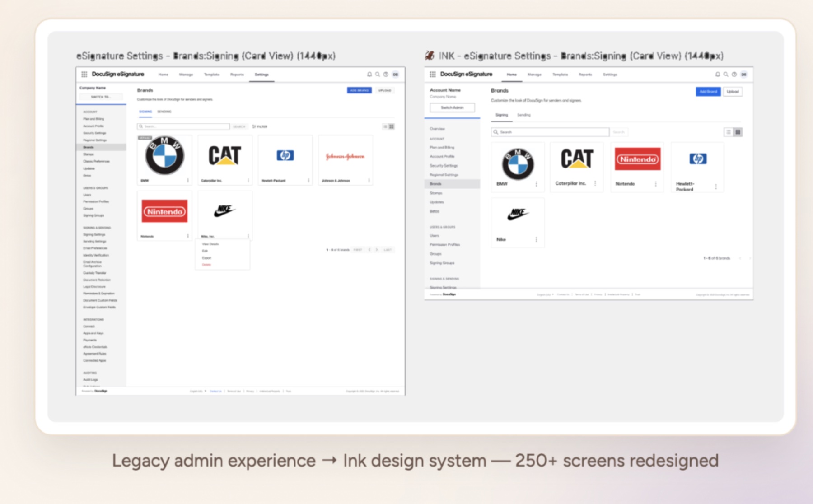813x504 pixels.
Task: Open Hewlett-Packard card's three-dot menu in INK screen
Action: coord(716,187)
